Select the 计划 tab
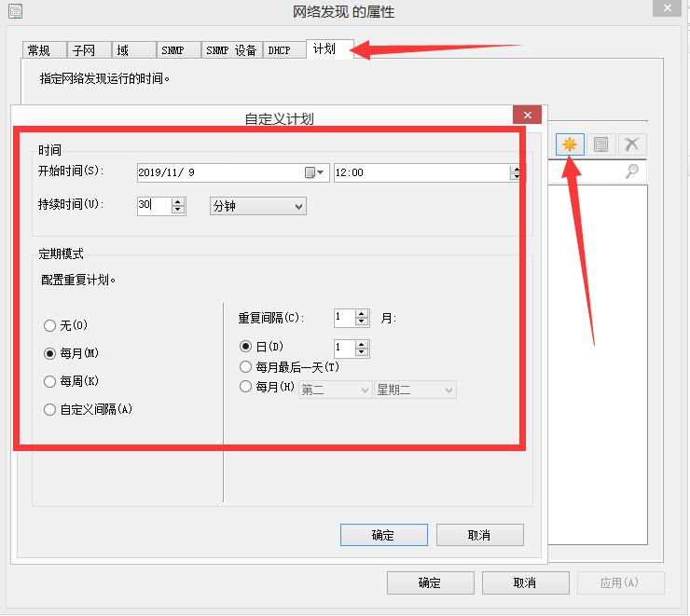Screen dimensions: 690x616 329,48
